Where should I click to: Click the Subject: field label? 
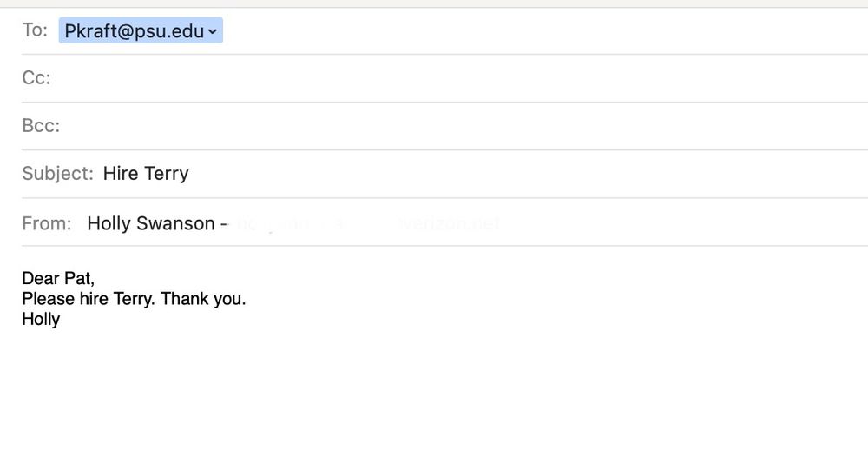pyautogui.click(x=57, y=174)
